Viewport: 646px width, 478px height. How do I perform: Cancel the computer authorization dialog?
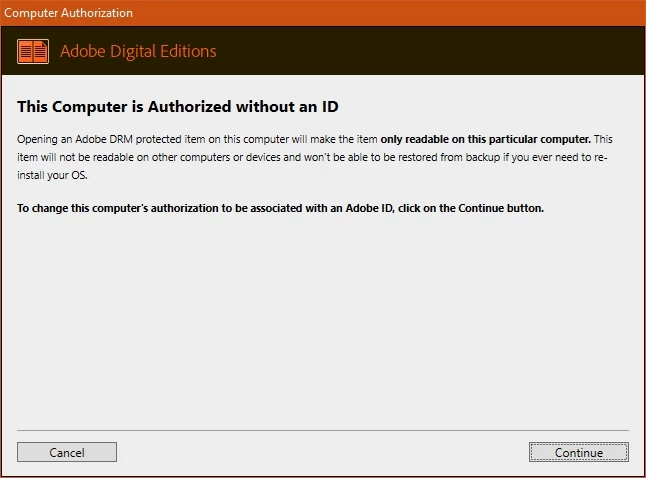pyautogui.click(x=67, y=452)
